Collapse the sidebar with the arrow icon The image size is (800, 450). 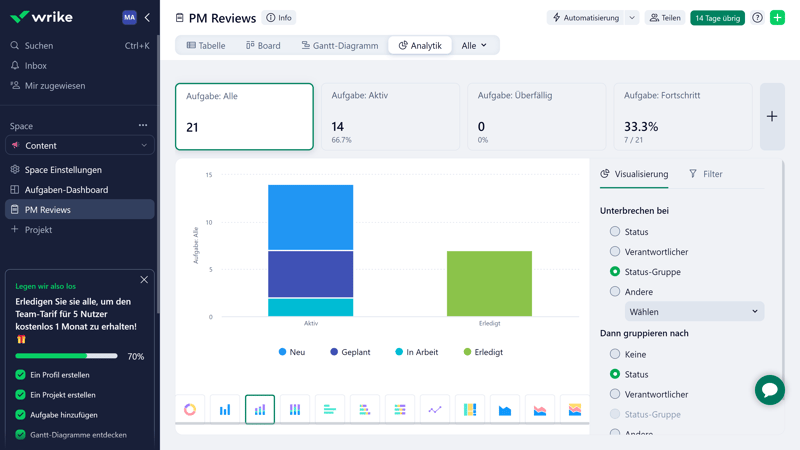click(x=147, y=18)
